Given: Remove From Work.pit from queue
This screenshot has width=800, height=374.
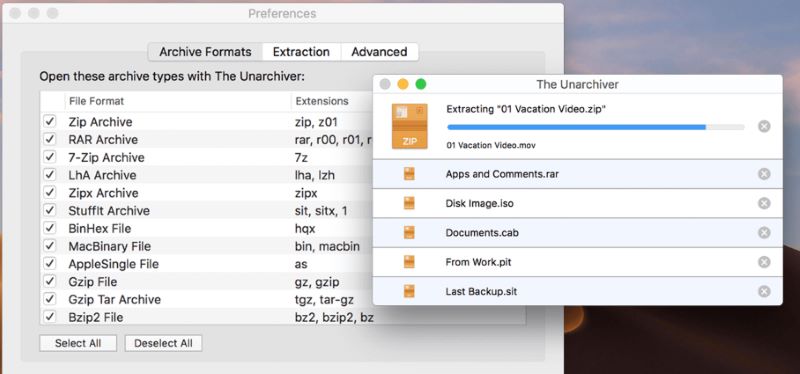Looking at the screenshot, I should (x=764, y=262).
